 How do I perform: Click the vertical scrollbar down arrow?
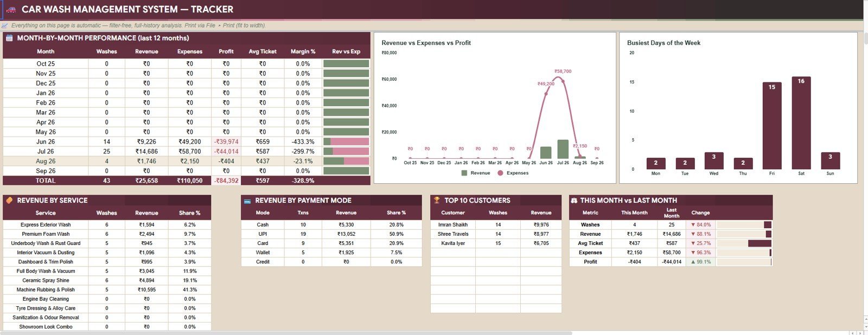tap(865, 327)
